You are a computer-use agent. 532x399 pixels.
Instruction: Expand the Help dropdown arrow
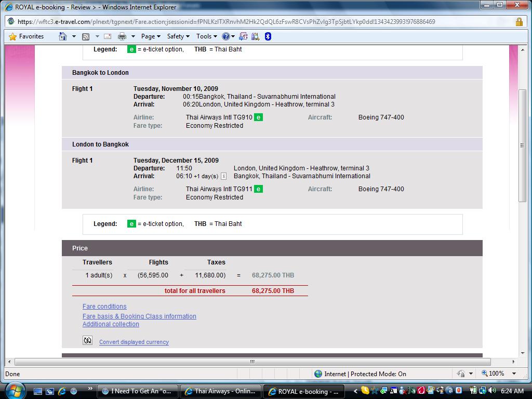coord(233,36)
